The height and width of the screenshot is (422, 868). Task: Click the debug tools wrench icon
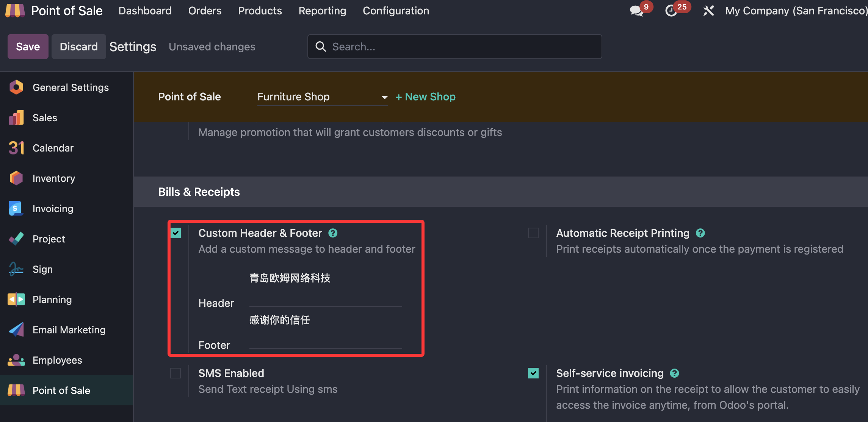(x=708, y=11)
